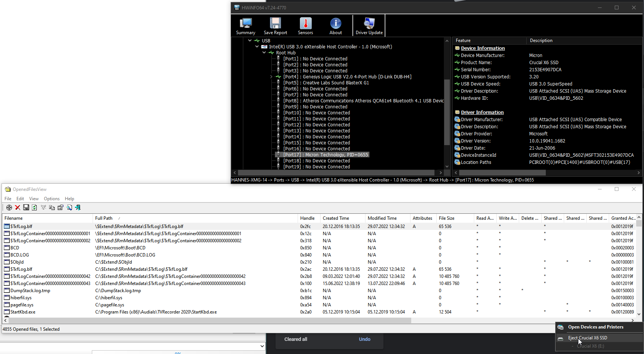Select Port5 Creative Labs Sound BlasterX G1
Screen dimensions: 644x354
tap(326, 83)
